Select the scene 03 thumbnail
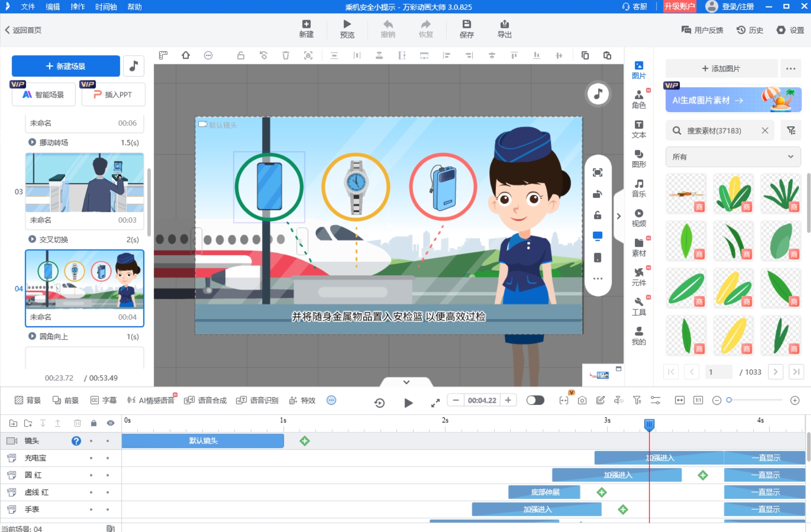 coord(85,183)
